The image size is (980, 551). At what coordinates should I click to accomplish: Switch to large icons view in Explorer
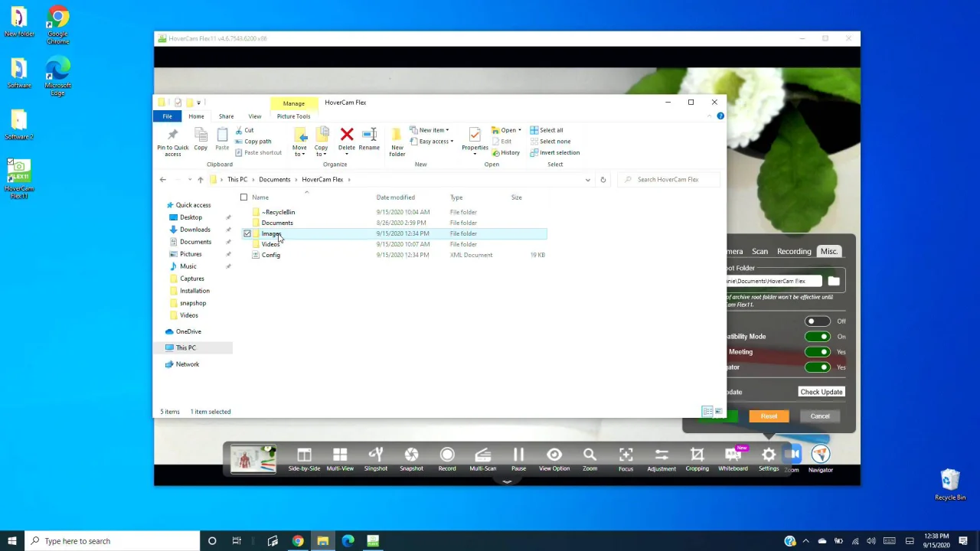click(718, 412)
